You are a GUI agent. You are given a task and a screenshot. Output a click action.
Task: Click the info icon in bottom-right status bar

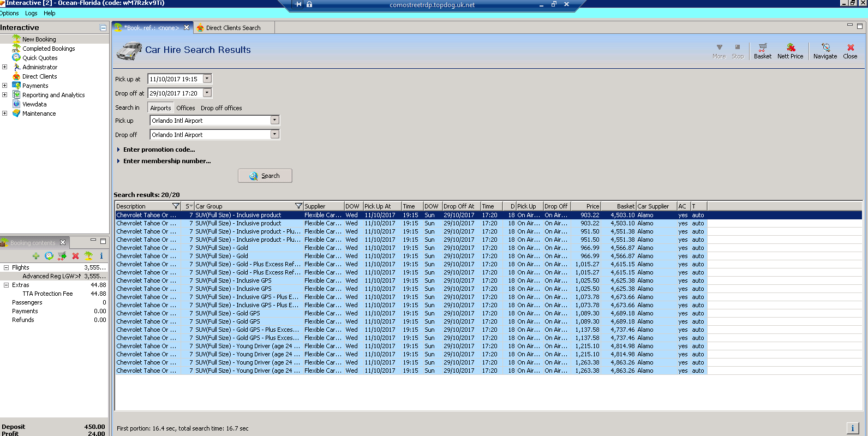click(x=852, y=428)
